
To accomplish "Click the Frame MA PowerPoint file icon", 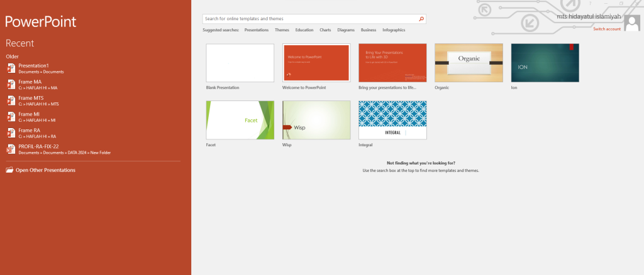I will (x=11, y=85).
